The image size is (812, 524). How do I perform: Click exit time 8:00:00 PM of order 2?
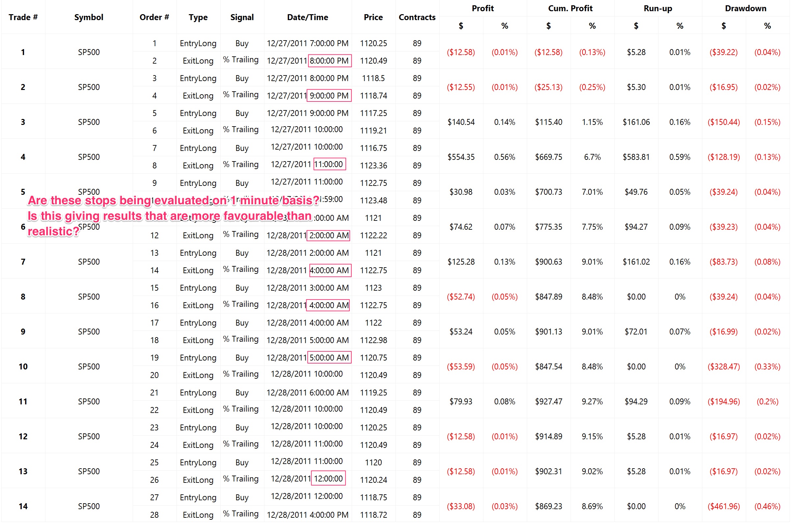point(330,61)
